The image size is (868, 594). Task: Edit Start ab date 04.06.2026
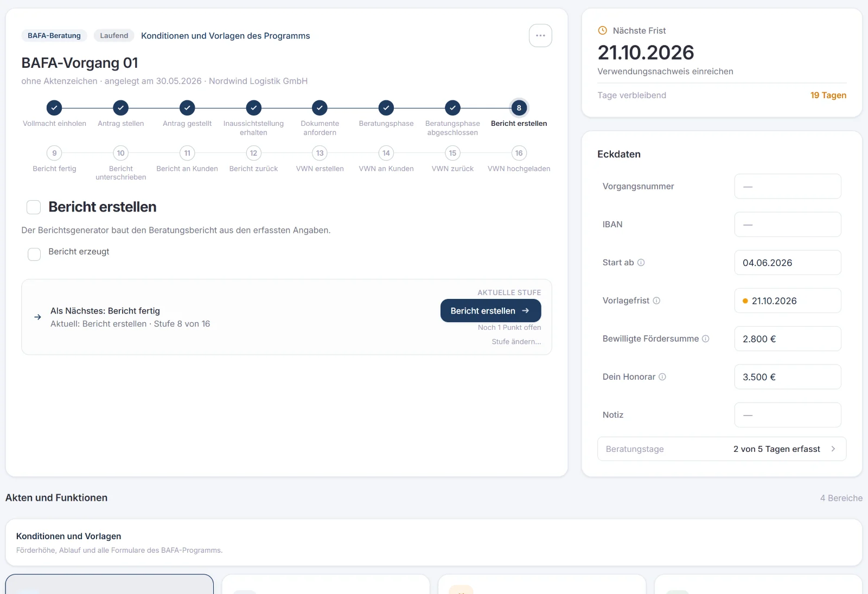point(788,263)
